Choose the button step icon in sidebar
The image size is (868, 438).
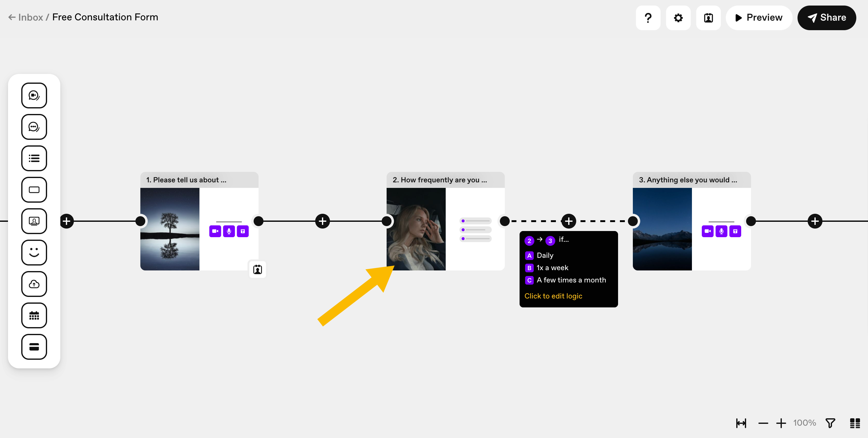coord(34,189)
